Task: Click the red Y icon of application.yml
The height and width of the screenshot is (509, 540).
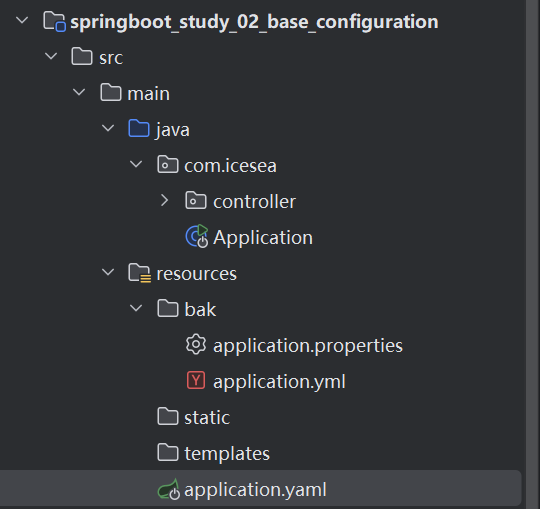Action: tap(196, 380)
